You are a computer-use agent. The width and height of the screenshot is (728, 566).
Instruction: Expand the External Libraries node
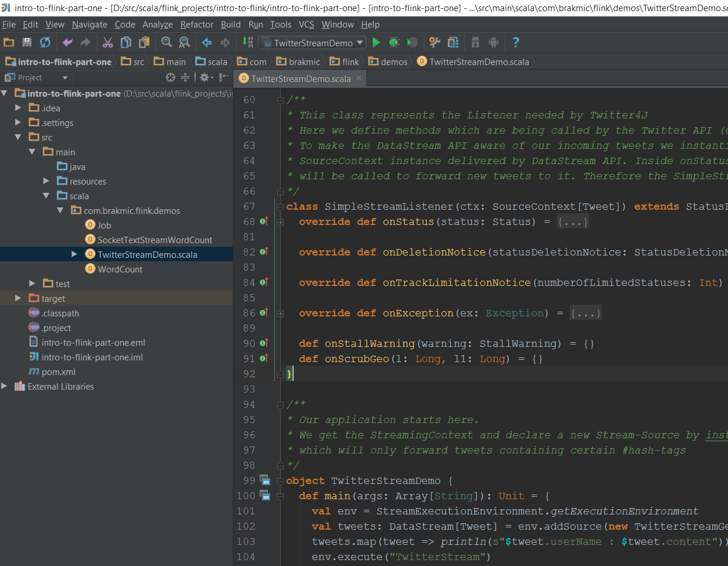5,386
